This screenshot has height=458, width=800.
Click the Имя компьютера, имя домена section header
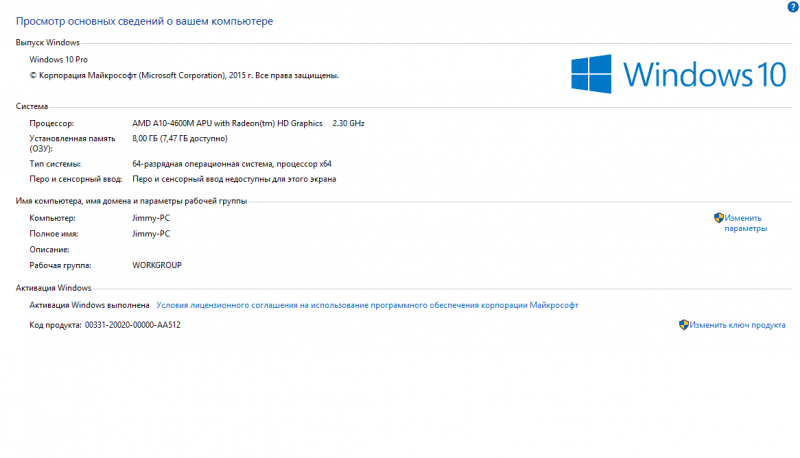pos(131,201)
